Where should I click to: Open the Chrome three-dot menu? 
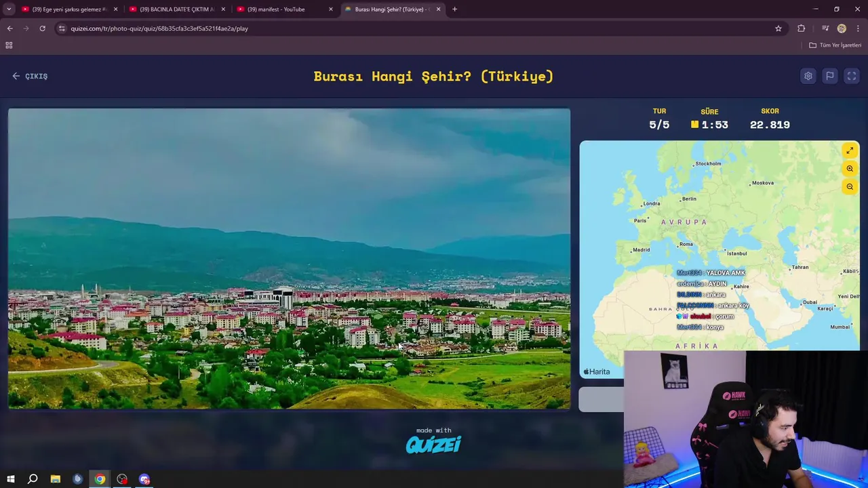[858, 28]
